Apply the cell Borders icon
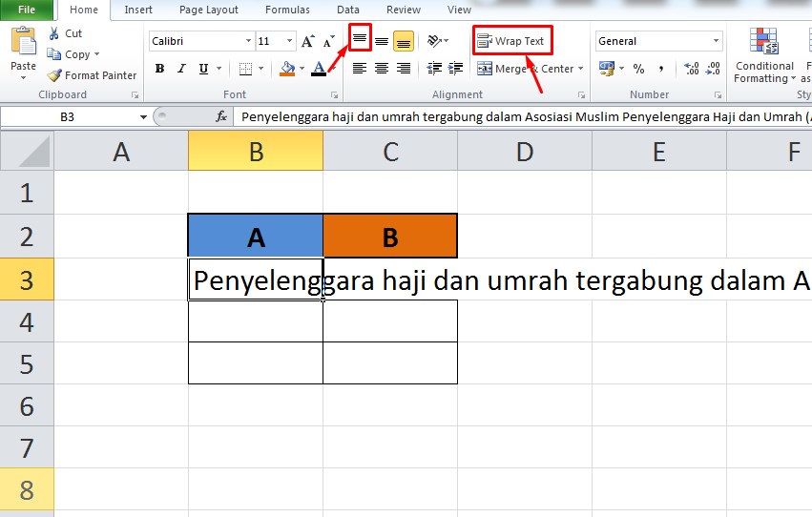Viewport: 812px width, 517px height. [245, 69]
